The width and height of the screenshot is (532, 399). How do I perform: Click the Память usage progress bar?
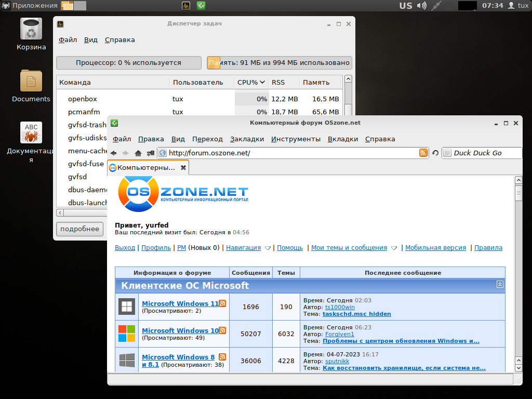(280, 63)
